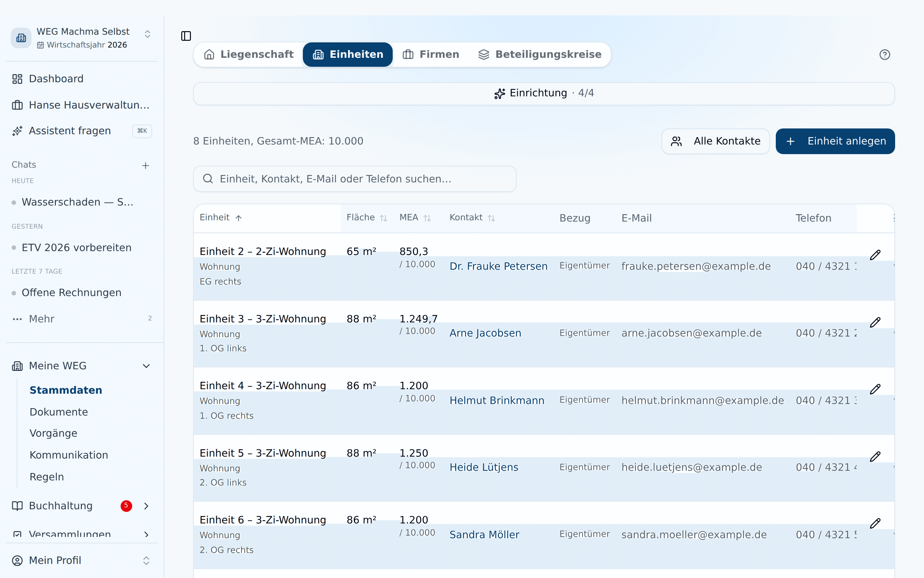Click the WEG building logo icon
Image resolution: width=924 pixels, height=578 pixels.
(x=21, y=38)
